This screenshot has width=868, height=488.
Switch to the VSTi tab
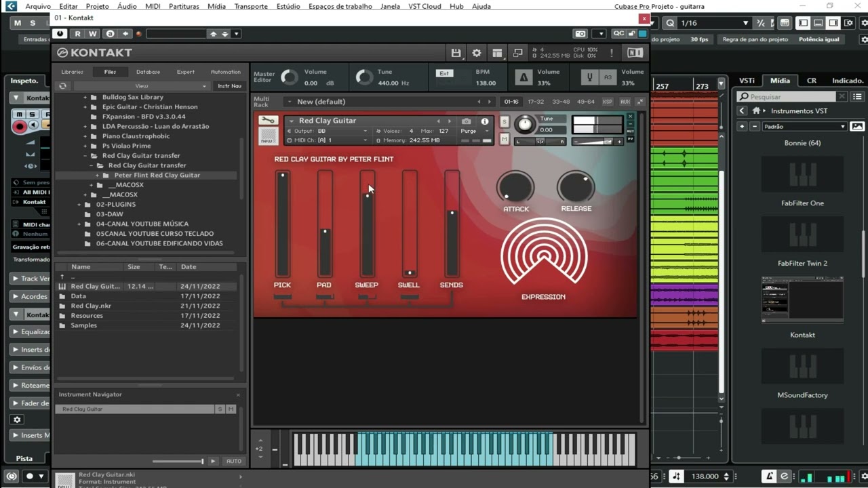pos(747,81)
